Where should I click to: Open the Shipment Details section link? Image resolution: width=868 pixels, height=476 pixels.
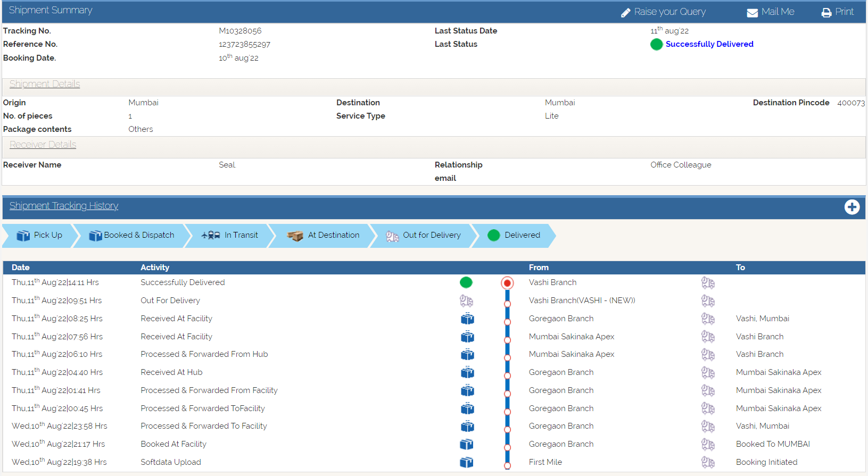pyautogui.click(x=45, y=84)
